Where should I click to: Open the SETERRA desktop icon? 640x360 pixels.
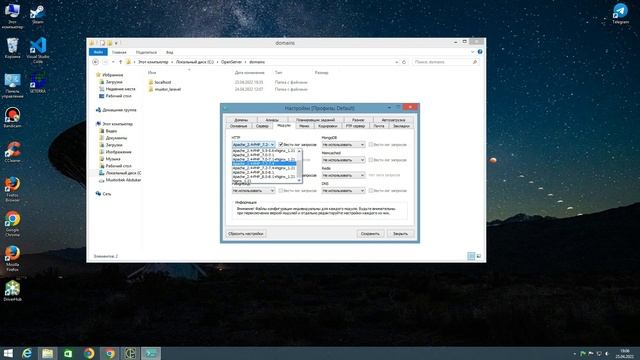pos(38,83)
